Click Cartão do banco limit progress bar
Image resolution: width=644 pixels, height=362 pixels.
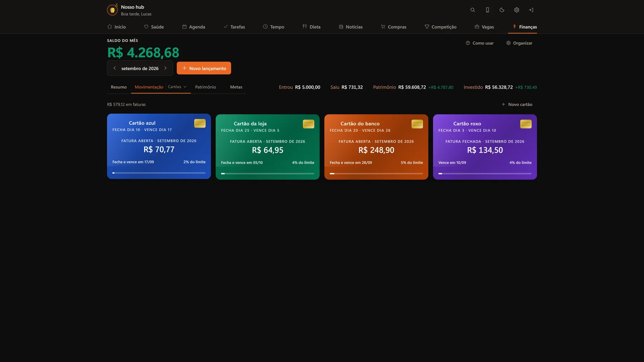click(x=376, y=173)
